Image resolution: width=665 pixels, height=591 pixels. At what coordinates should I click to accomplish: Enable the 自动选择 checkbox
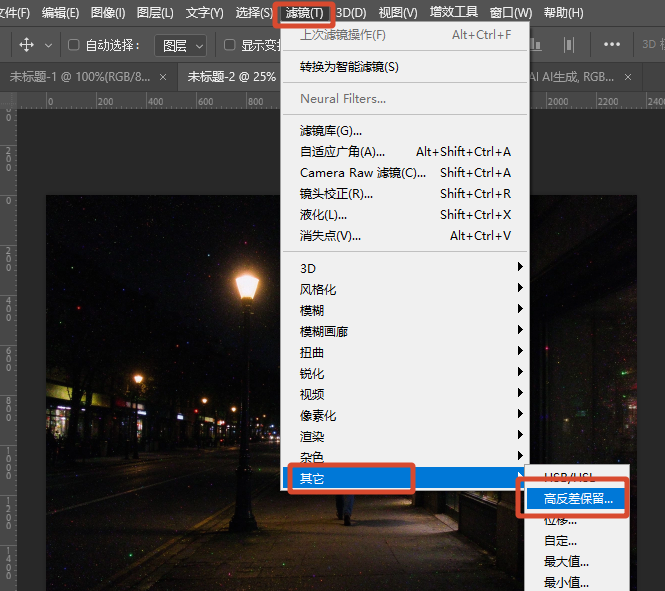(x=73, y=45)
